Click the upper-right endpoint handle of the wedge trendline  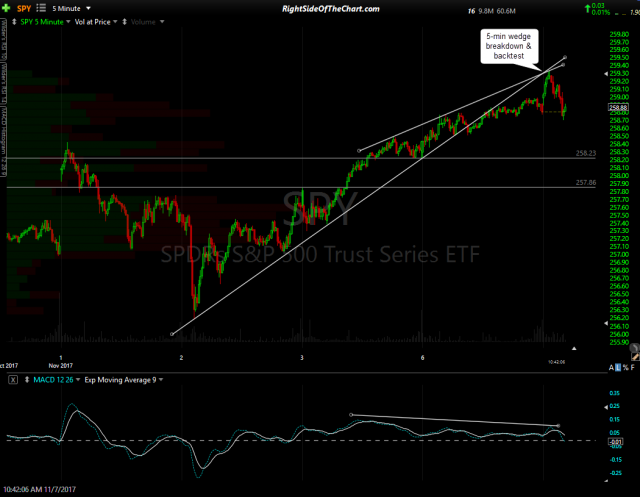click(x=565, y=58)
